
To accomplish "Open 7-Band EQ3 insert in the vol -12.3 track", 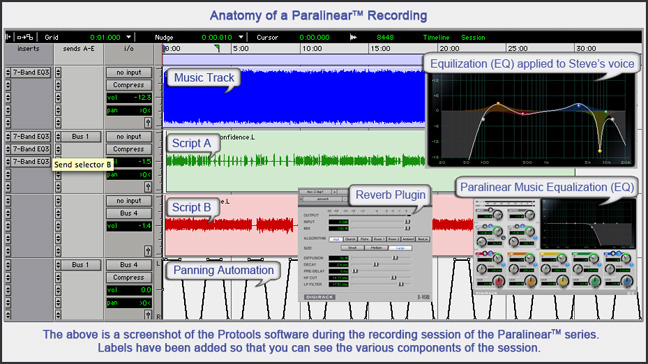I will click(x=31, y=73).
